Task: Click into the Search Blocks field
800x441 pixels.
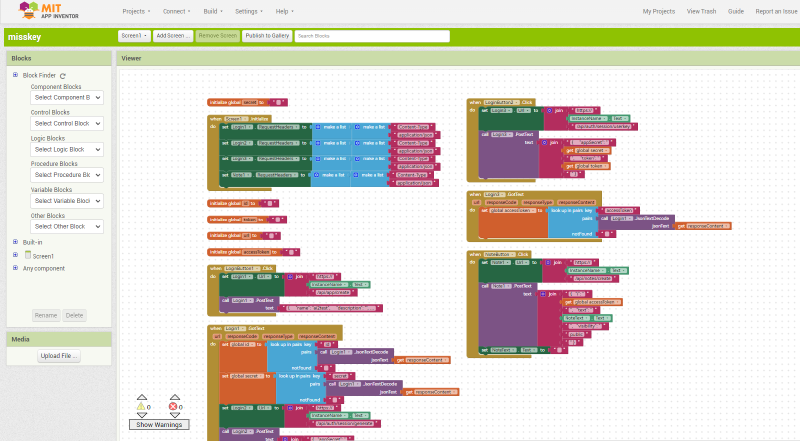Action: pyautogui.click(x=371, y=35)
